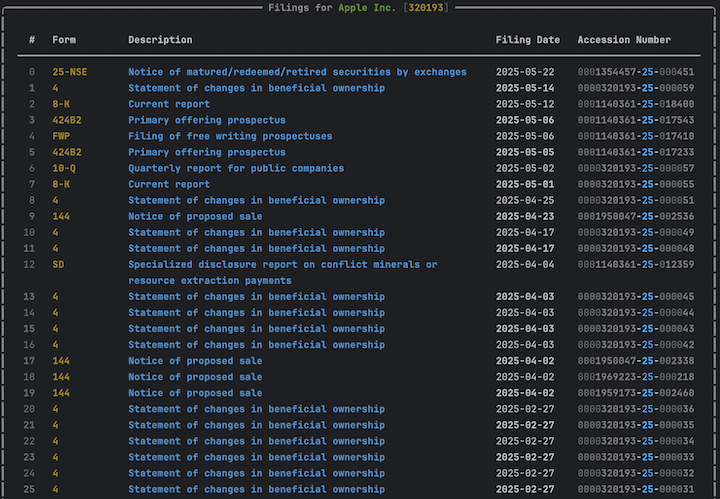Click accession number 0000320193-25-000051
720x499 pixels.
pyautogui.click(x=636, y=201)
